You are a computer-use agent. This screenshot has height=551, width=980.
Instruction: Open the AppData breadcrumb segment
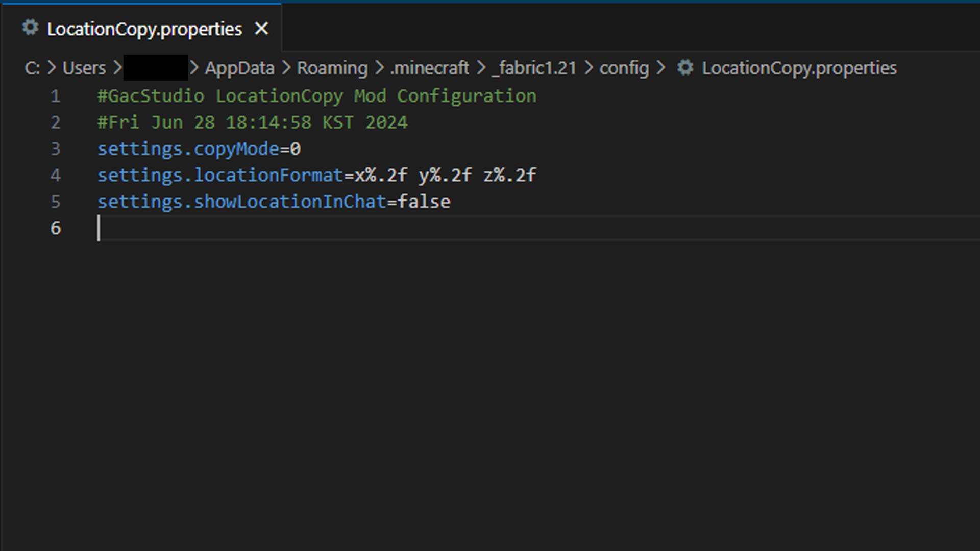tap(239, 68)
